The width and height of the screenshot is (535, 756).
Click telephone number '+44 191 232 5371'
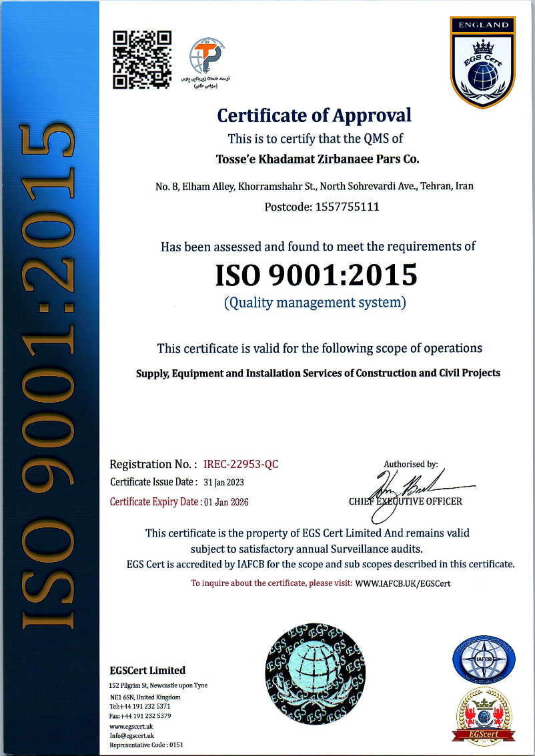pyautogui.click(x=144, y=707)
